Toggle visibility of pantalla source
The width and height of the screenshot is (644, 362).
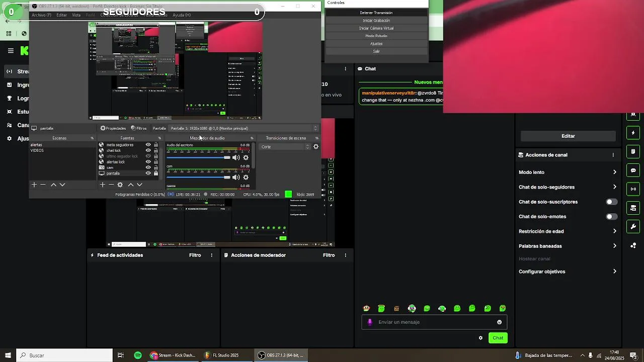[x=148, y=173]
